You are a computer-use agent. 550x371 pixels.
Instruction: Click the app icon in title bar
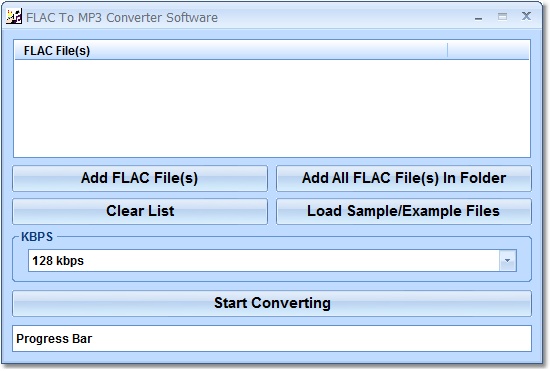14,16
